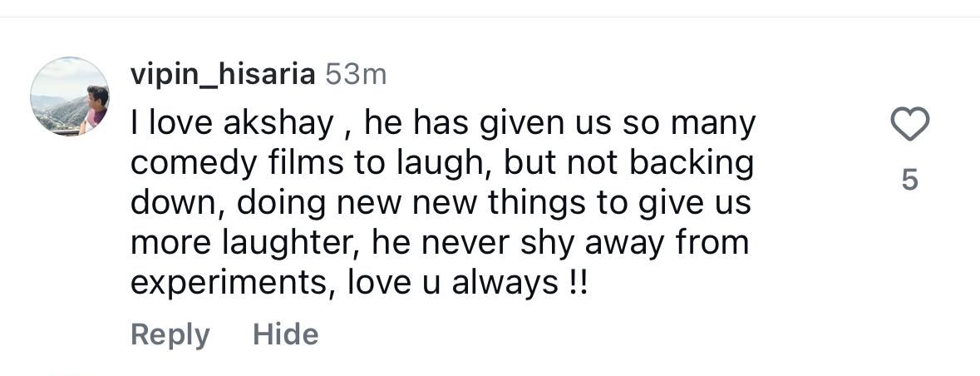Image resolution: width=980 pixels, height=376 pixels.
Task: Open vipin_hisaria's profile picture
Action: click(x=69, y=96)
